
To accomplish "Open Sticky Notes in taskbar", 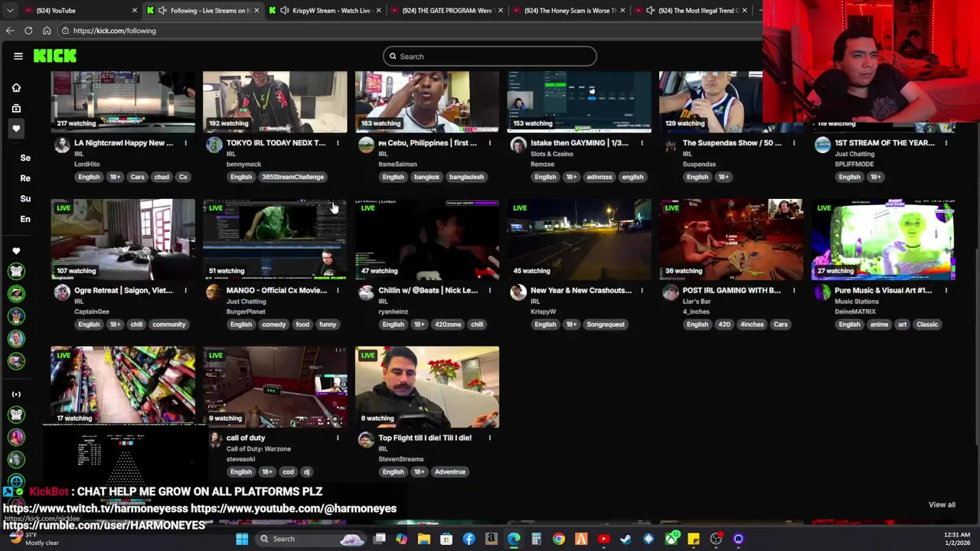I will [694, 539].
